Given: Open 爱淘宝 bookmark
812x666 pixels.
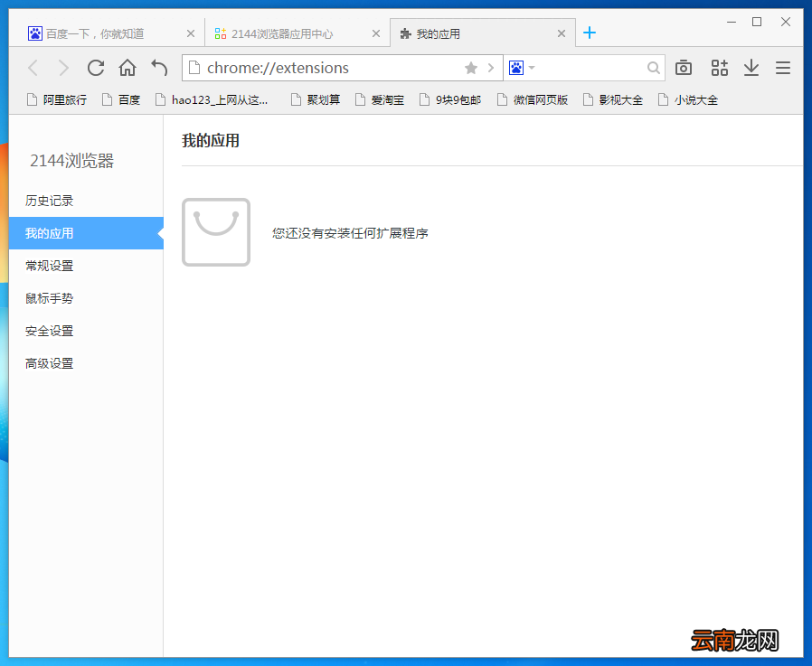Looking at the screenshot, I should [x=380, y=100].
